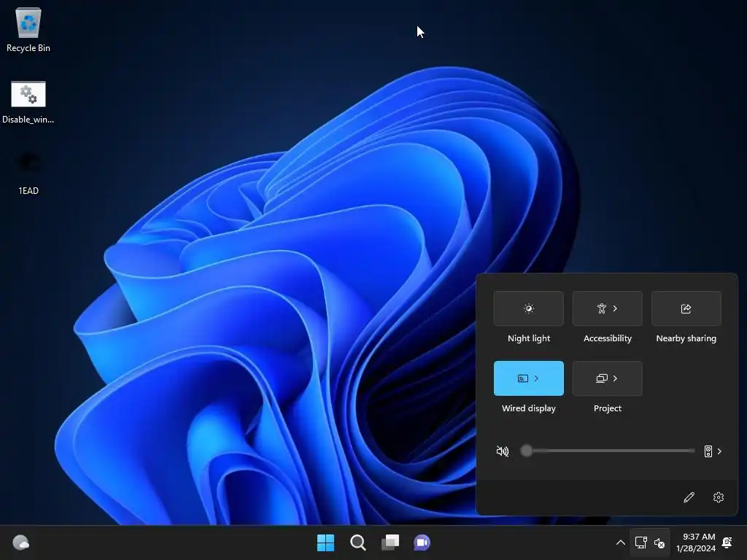The height and width of the screenshot is (560, 747).
Task: Click the Accessibility label text
Action: click(608, 338)
